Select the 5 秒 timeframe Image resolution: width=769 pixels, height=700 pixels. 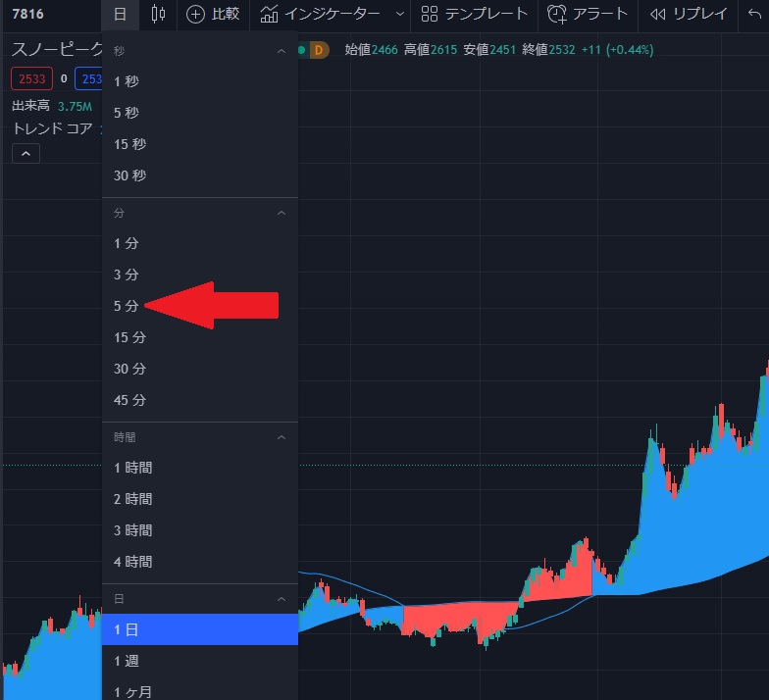pyautogui.click(x=200, y=113)
